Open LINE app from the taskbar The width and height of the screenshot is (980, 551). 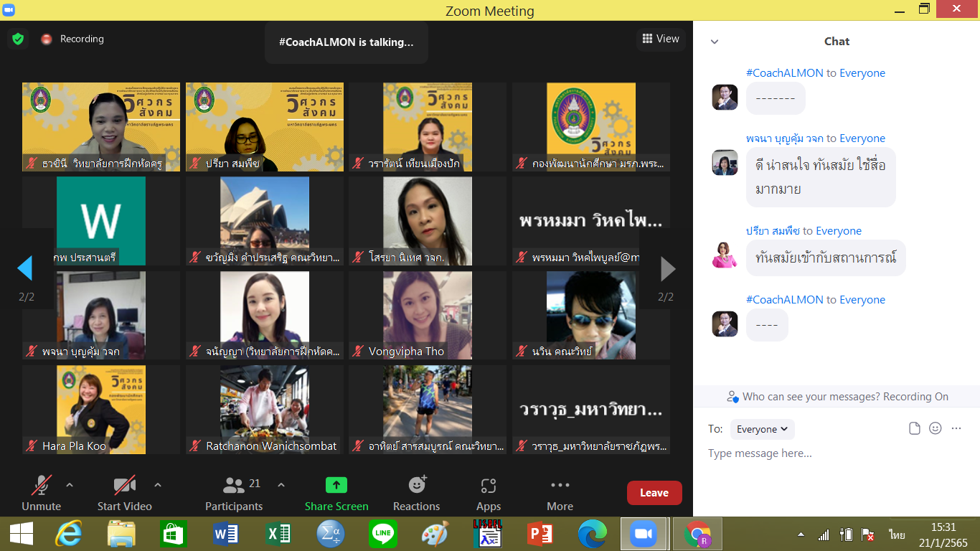tap(383, 534)
